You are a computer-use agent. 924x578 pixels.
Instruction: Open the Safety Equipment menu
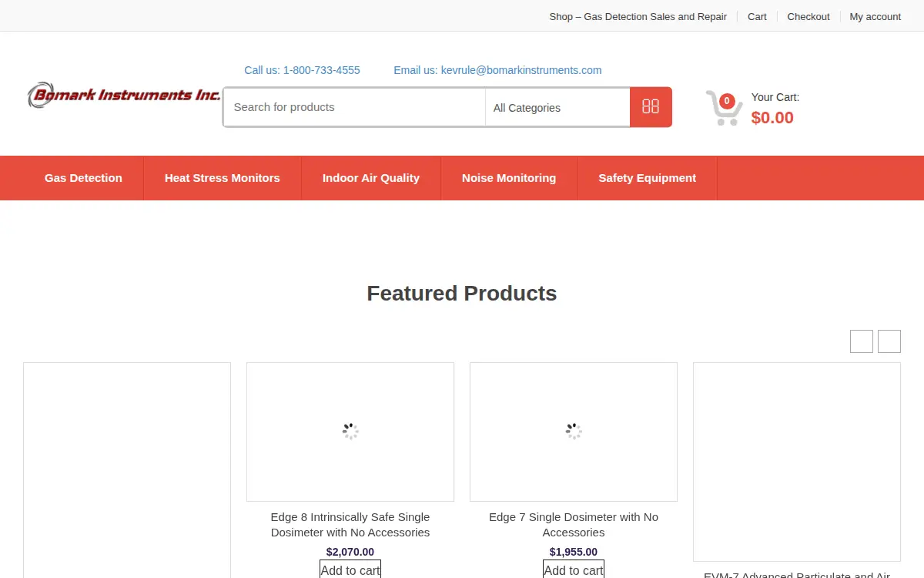(x=648, y=178)
